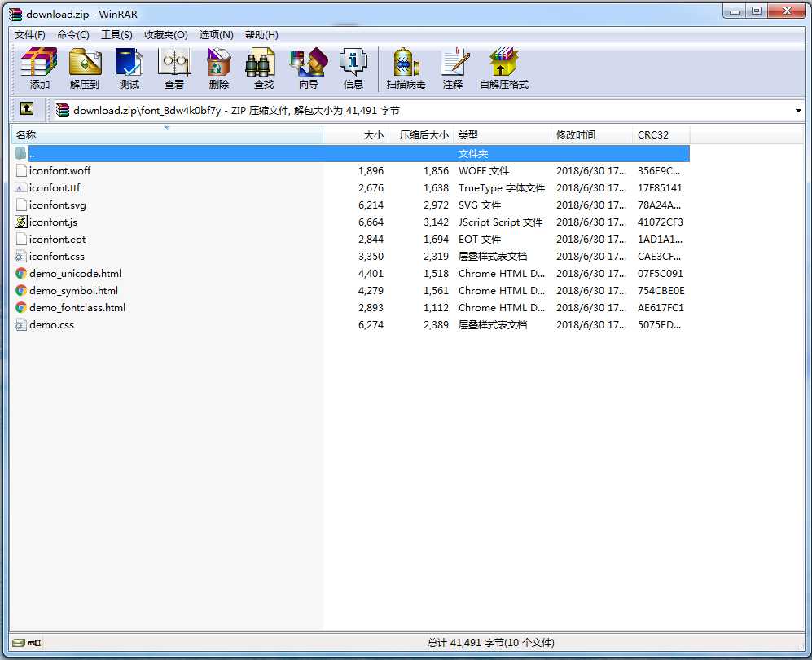
Task: Sort by Type (类型) column header
Action: (502, 134)
